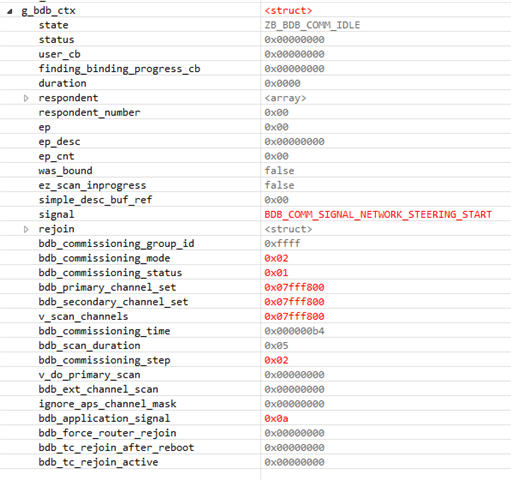Viewport: 511px width, 480px height.
Task: Select the state variable row
Action: coord(255,25)
